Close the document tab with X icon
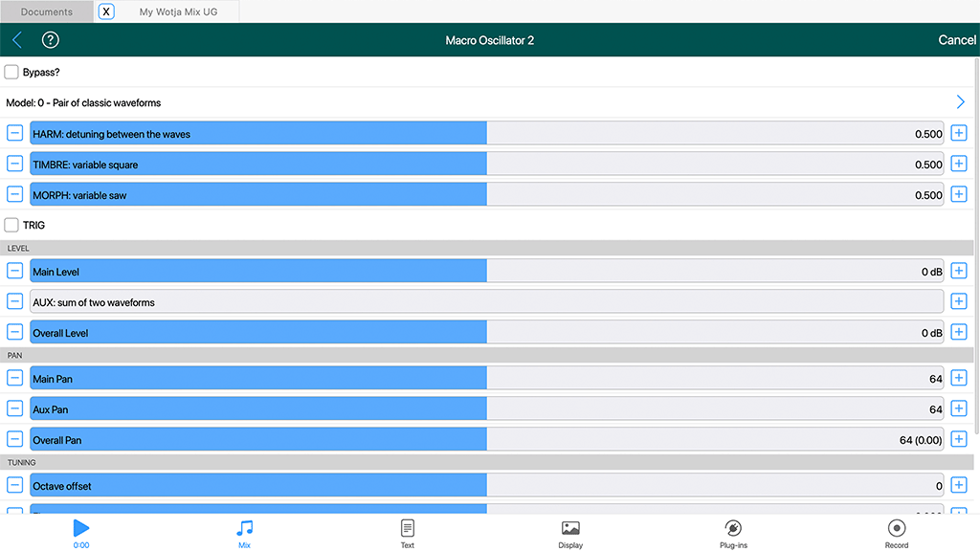980x551 pixels. click(106, 11)
